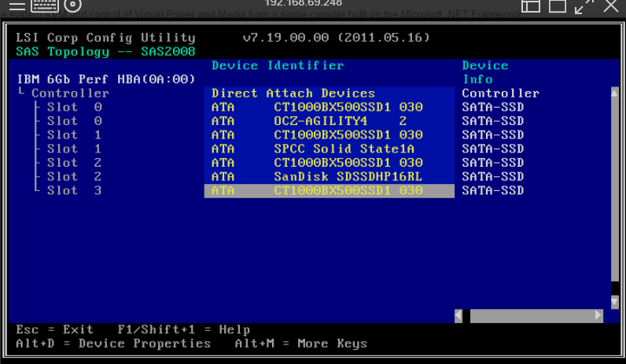
Task: Select the IBM 6Gb Perf HBA(0A:00) node
Action: (x=106, y=79)
